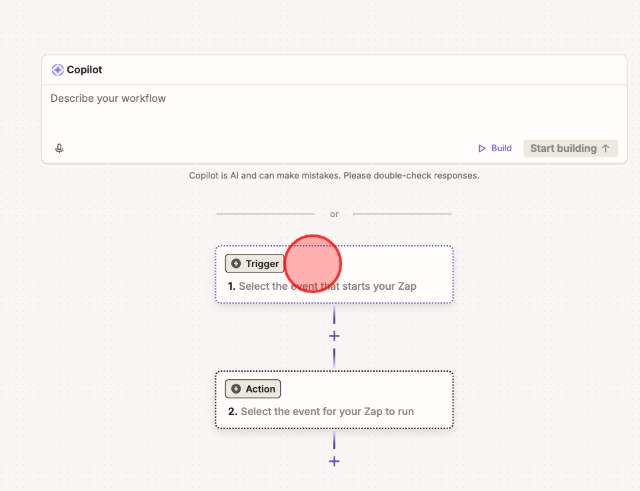Click the Action badge
The width and height of the screenshot is (640, 491).
(253, 389)
